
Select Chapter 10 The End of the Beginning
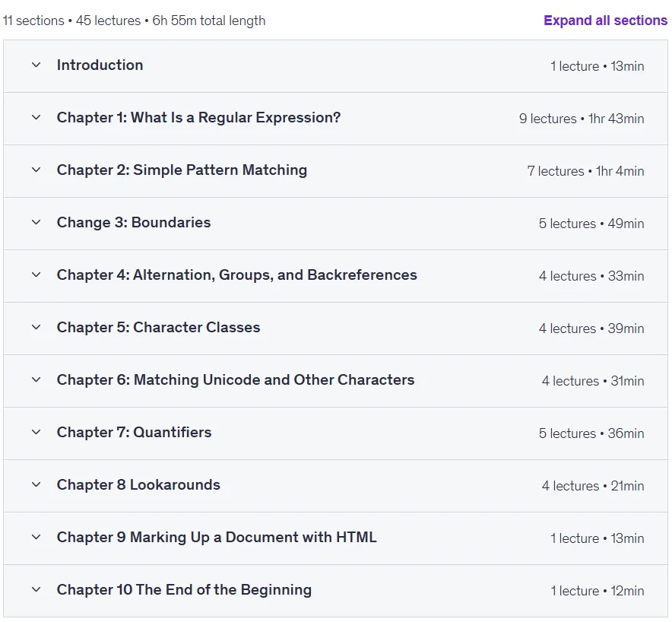point(184,590)
